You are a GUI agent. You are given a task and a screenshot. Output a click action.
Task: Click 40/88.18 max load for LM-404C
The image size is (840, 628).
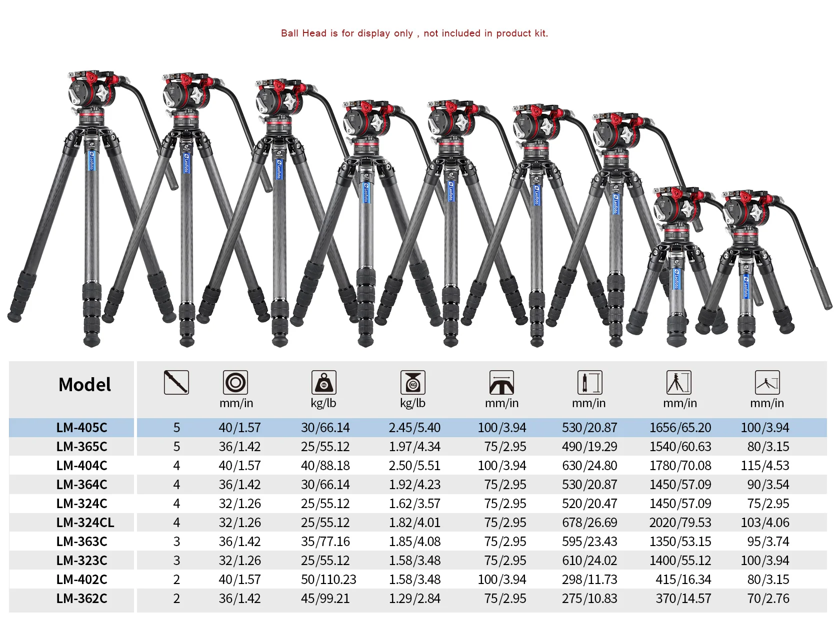point(325,466)
